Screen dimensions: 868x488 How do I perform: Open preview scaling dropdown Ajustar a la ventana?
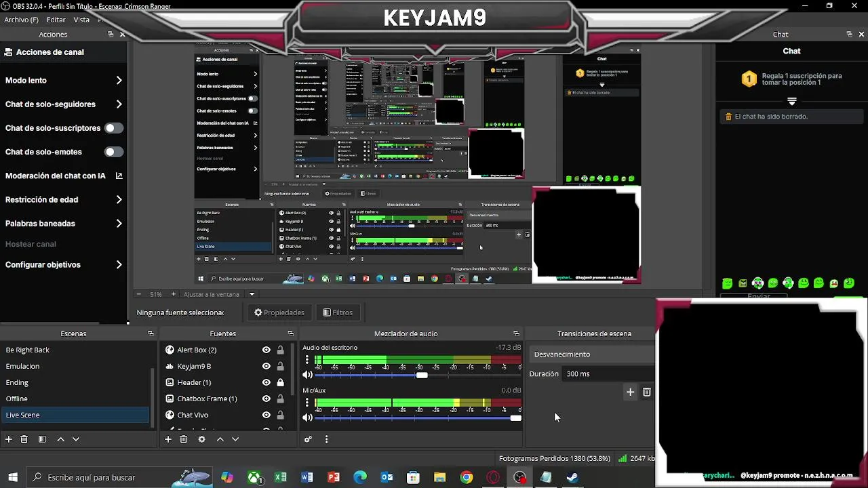(252, 294)
